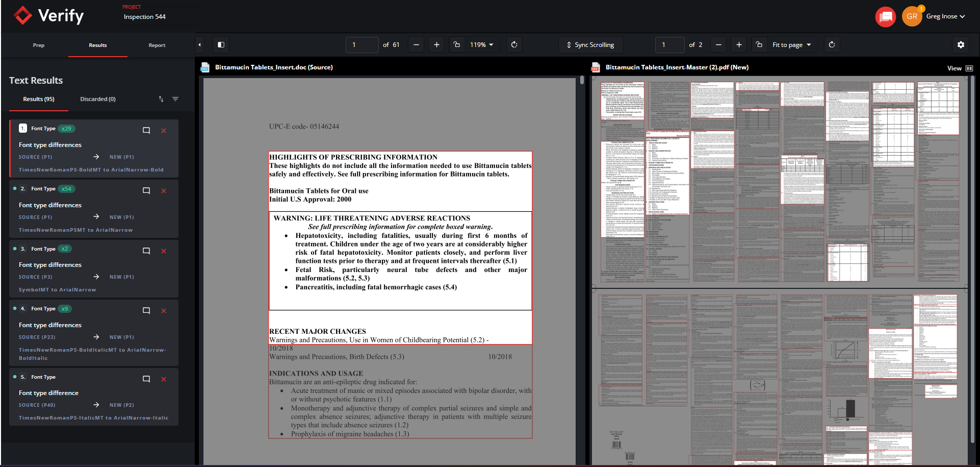Zoom in the source document
Image resolution: width=980 pixels, height=467 pixels.
(436, 45)
